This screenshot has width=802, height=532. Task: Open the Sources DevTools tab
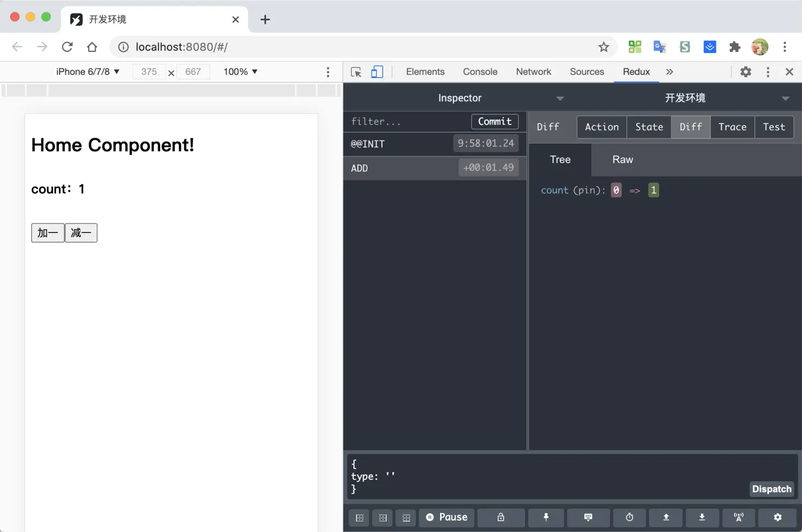pyautogui.click(x=587, y=72)
